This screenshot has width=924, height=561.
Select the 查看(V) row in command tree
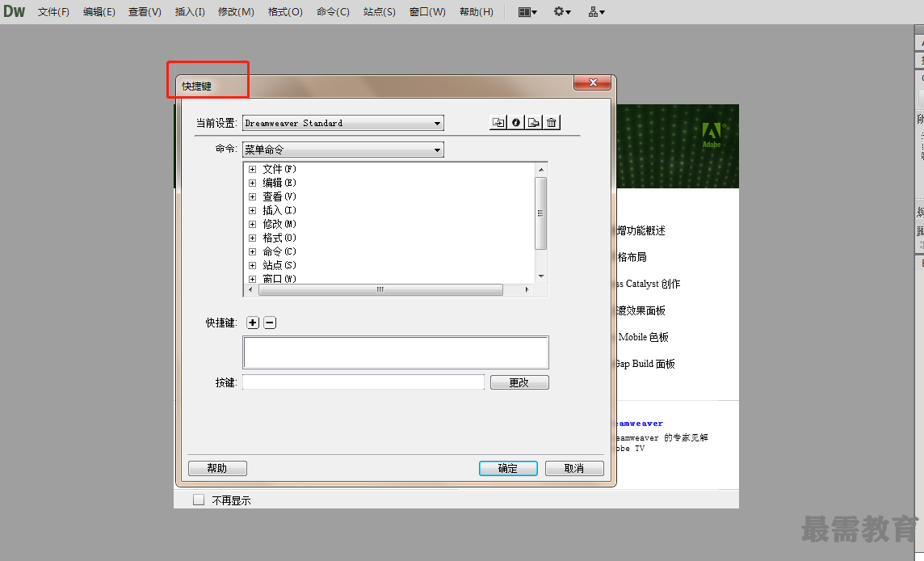[x=279, y=196]
